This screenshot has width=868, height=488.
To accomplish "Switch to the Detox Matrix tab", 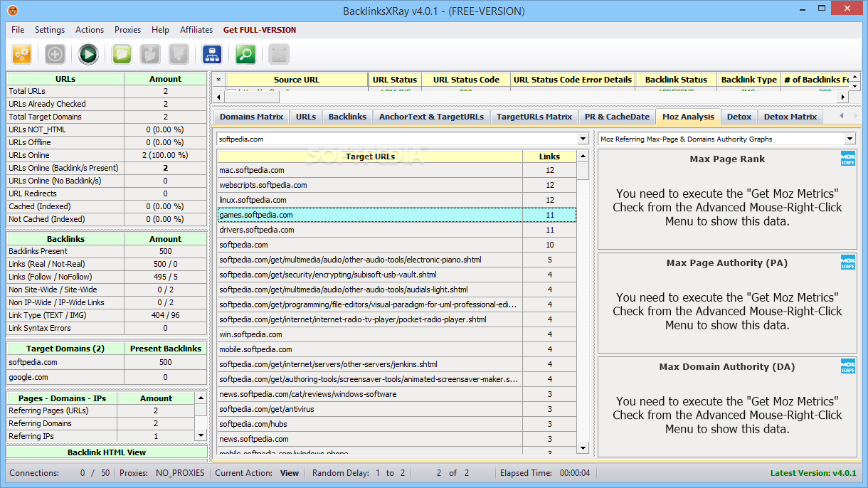I will click(x=790, y=117).
